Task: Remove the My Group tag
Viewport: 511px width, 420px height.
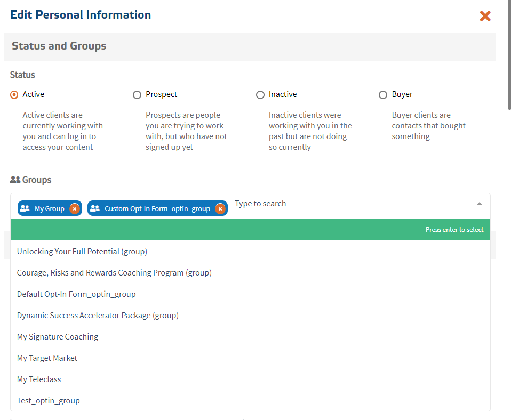Action: [x=75, y=208]
